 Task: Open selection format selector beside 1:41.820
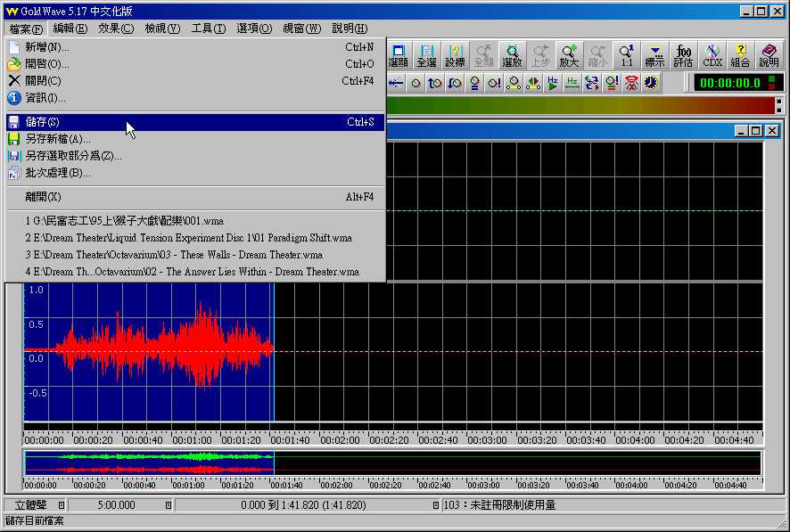coord(436,505)
